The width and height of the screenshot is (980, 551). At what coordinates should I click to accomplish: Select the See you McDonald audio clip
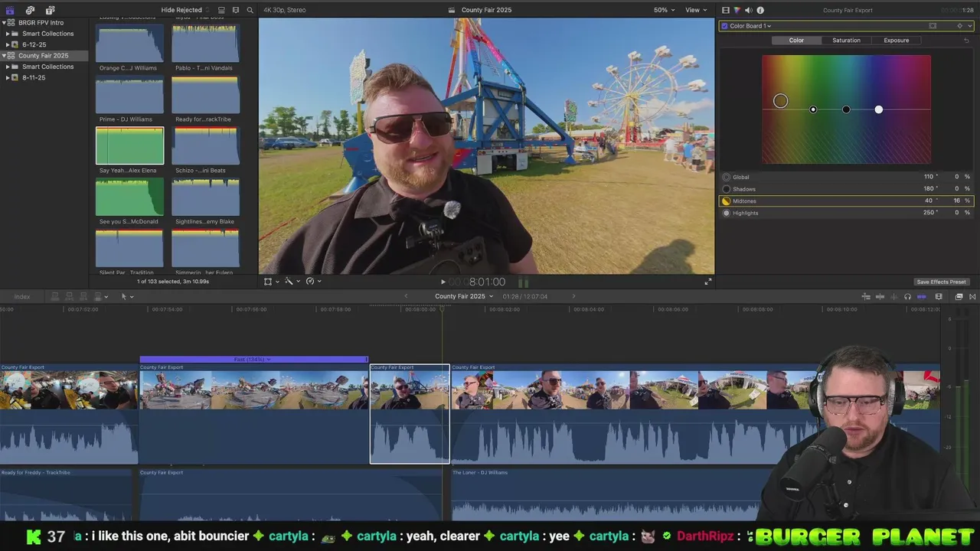click(129, 197)
